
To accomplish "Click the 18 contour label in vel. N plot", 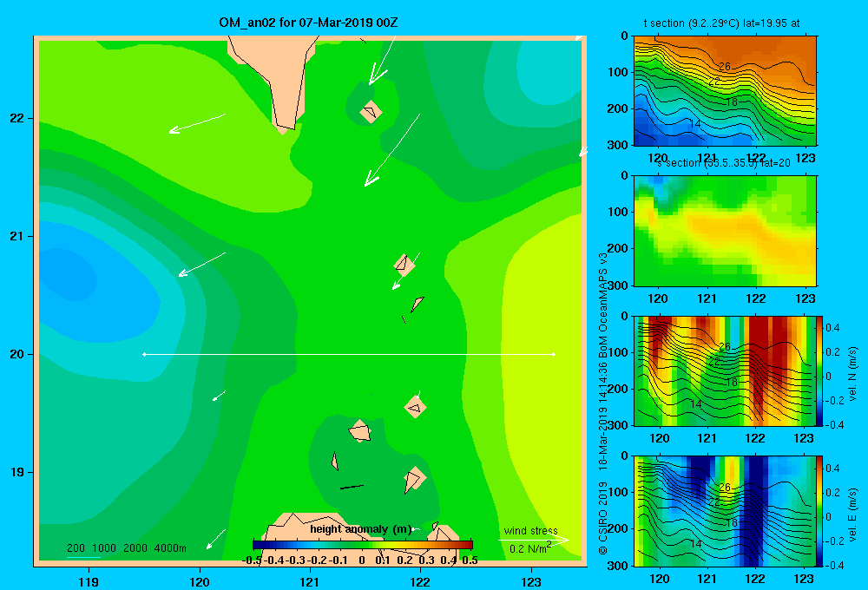I will (x=732, y=382).
